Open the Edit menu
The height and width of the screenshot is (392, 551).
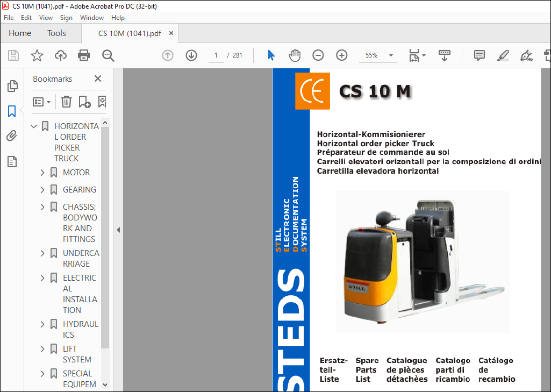[x=26, y=18]
